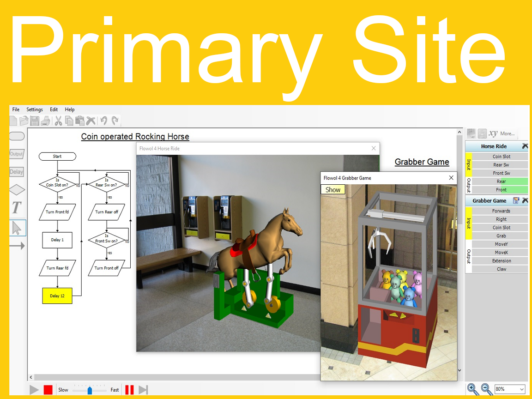Pick the Delay symbol tool

17,172
